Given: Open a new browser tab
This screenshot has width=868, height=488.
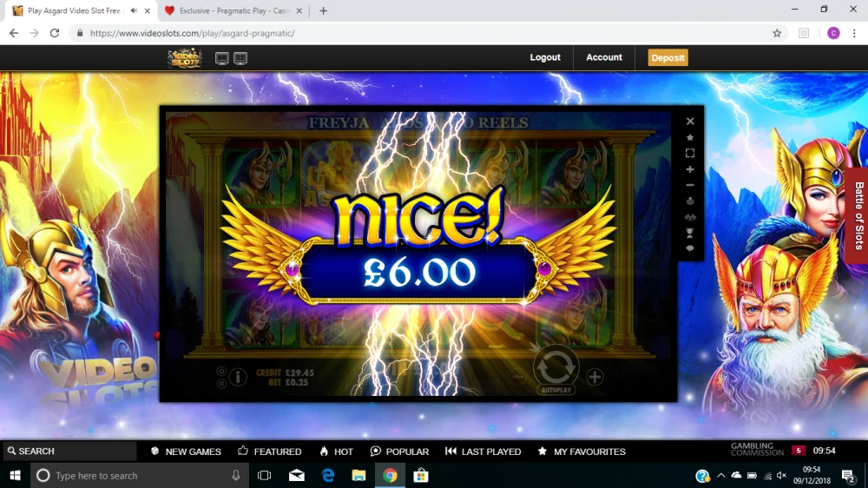Looking at the screenshot, I should tap(323, 10).
